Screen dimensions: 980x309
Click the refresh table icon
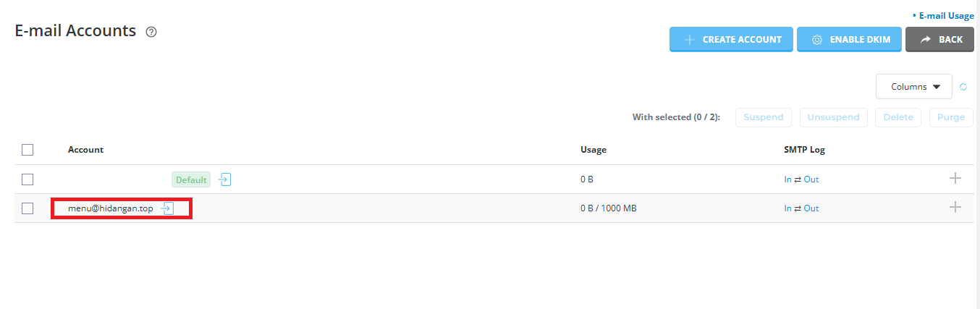click(x=963, y=87)
